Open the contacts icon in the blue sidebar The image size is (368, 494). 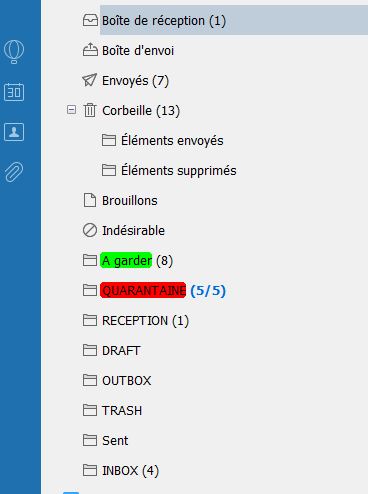point(14,132)
